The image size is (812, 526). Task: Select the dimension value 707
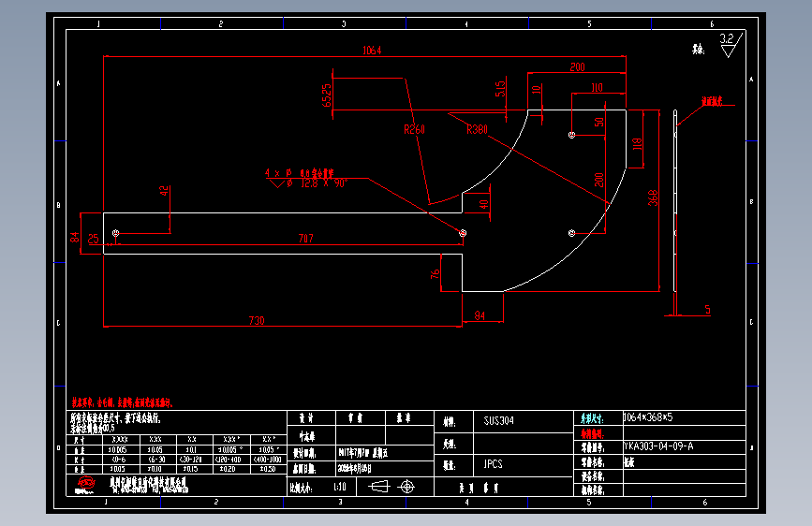(305, 238)
